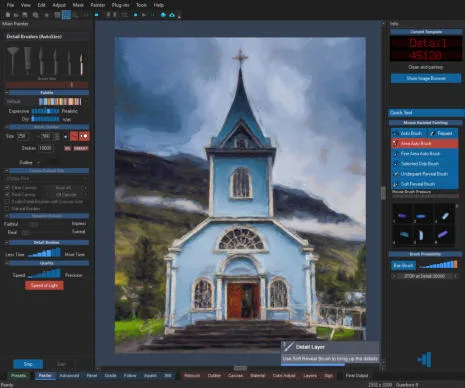The height and width of the screenshot is (388, 465).
Task: Click the highlighted blue grid toolbar icon
Action: click(x=66, y=15)
